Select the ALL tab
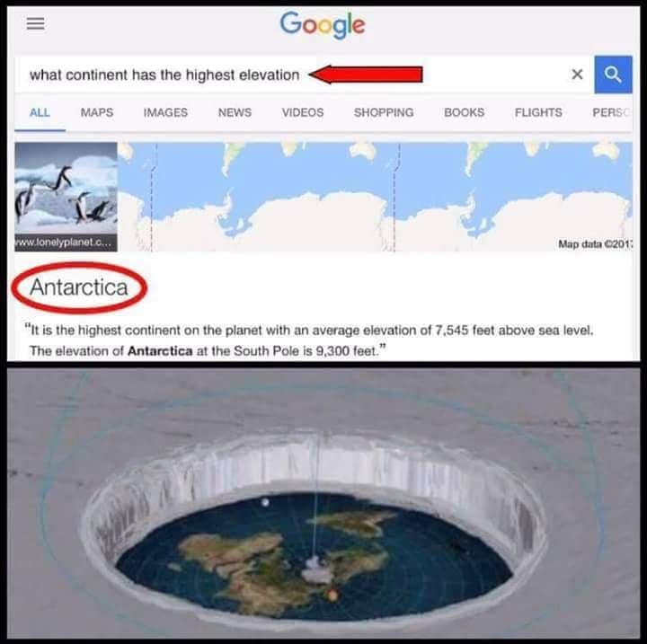Image resolution: width=647 pixels, height=644 pixels. [x=40, y=112]
